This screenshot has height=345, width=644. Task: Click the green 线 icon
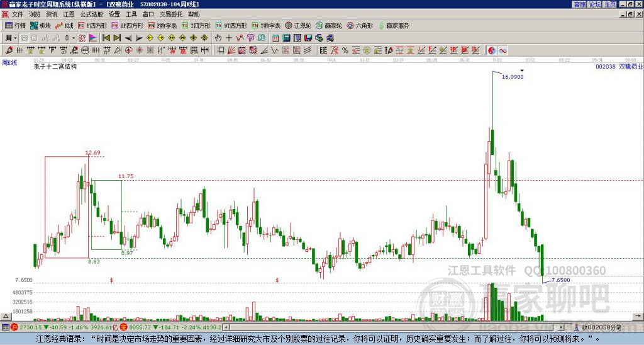tap(262, 38)
